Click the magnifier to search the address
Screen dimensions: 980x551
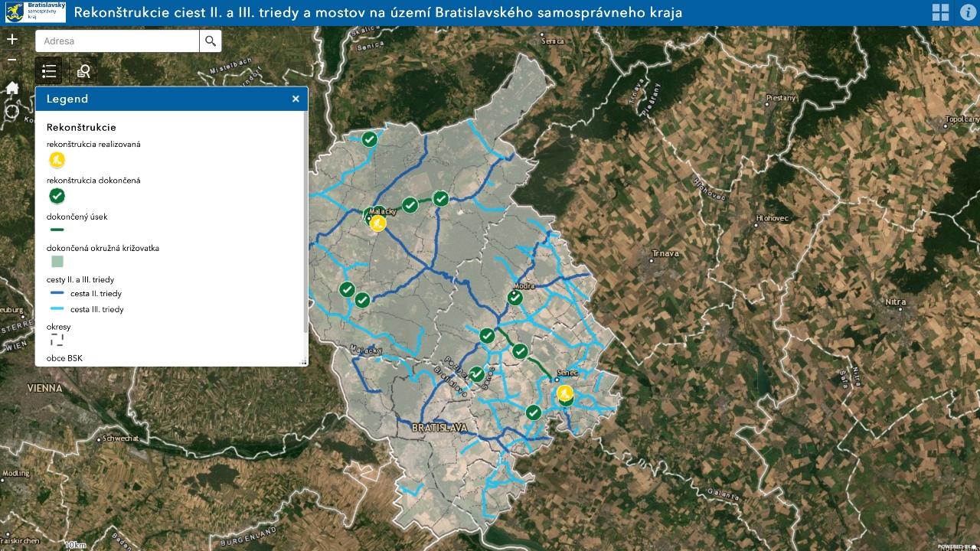[211, 41]
